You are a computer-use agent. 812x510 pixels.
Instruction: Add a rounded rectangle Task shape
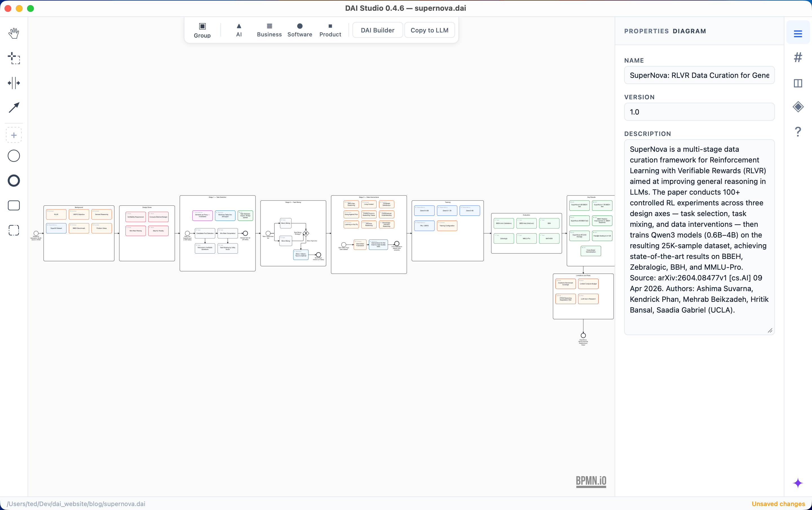[x=14, y=205]
